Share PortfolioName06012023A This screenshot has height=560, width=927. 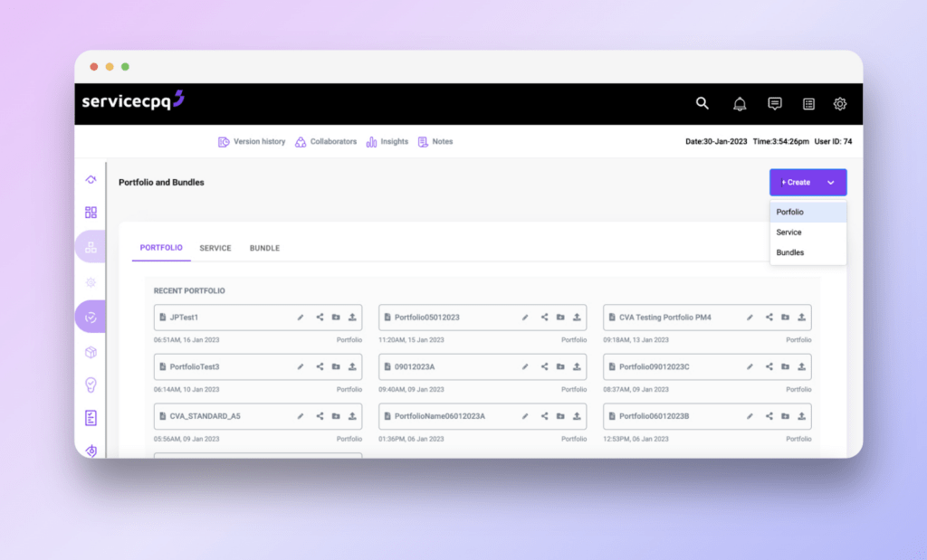pyautogui.click(x=544, y=416)
